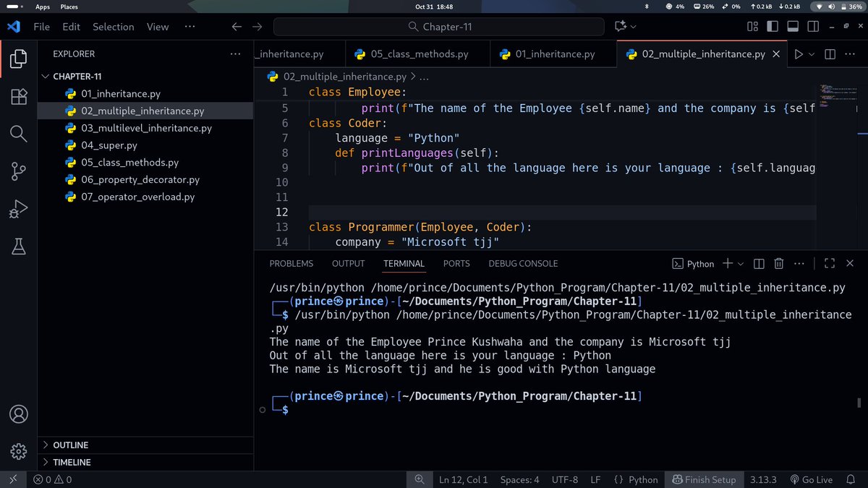
Task: Open terminal panel More Actions ellipsis
Action: 799,264
